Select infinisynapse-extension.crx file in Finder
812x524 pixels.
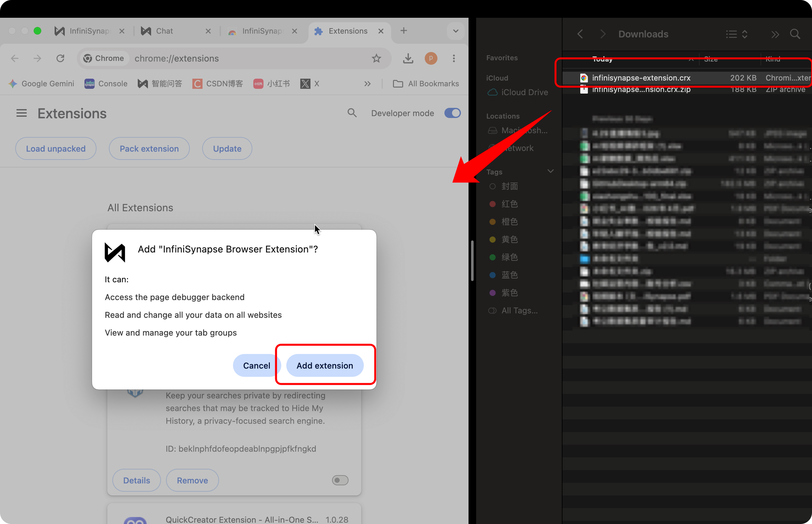(x=687, y=78)
